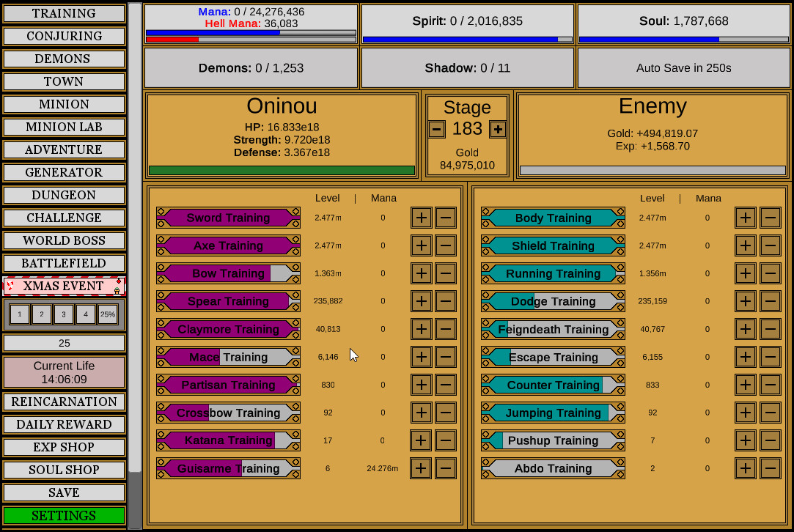Click REINCARNATION in the sidebar
This screenshot has height=532, width=794.
tap(64, 402)
